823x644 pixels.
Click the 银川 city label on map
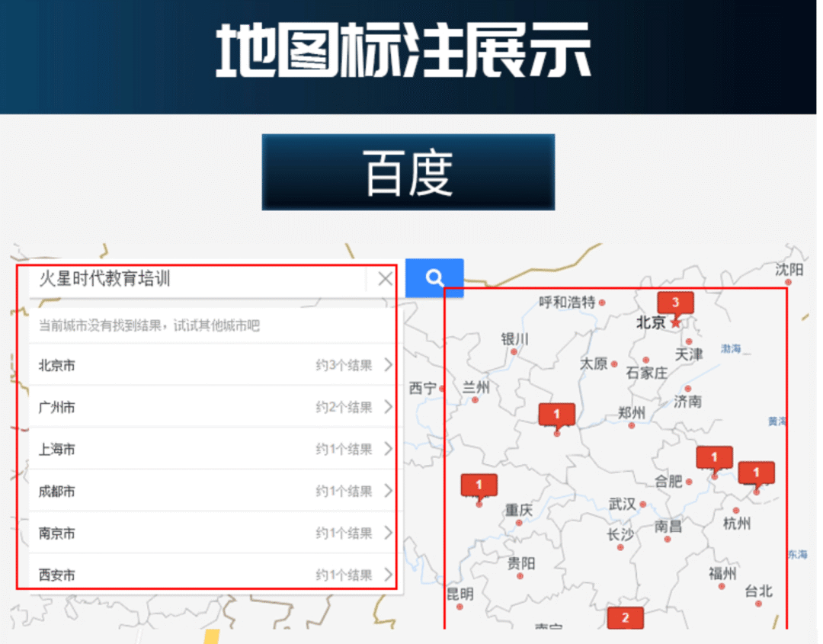(514, 340)
